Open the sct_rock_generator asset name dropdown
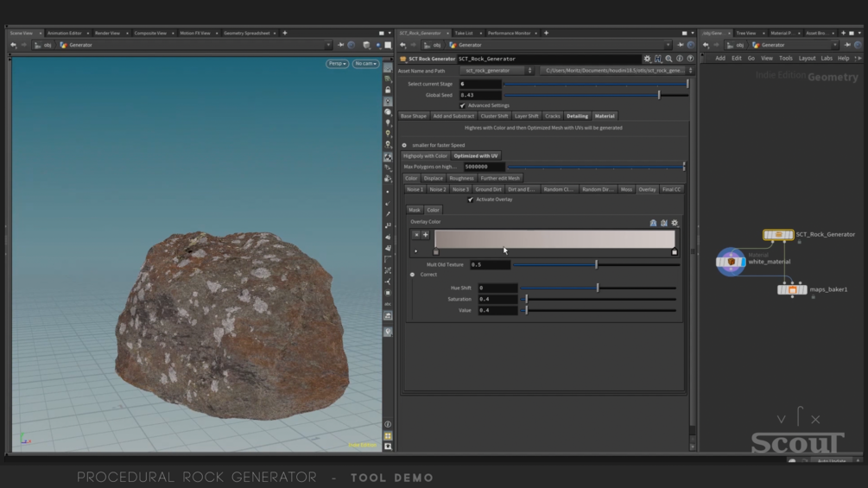This screenshot has height=488, width=868. coord(497,71)
